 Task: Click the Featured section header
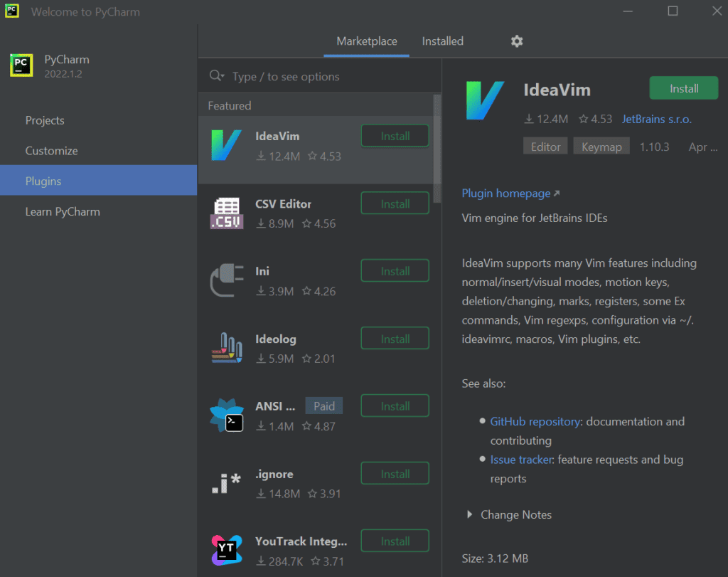click(230, 106)
